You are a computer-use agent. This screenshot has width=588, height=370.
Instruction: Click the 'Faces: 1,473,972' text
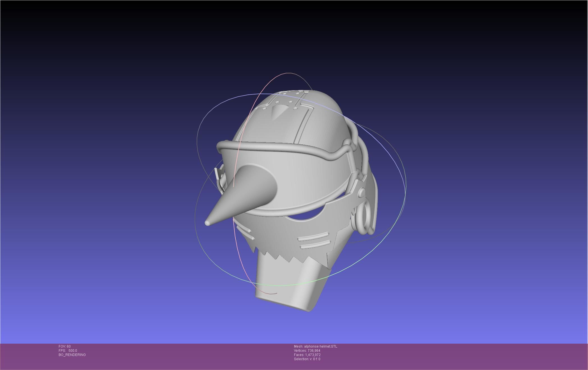point(307,355)
